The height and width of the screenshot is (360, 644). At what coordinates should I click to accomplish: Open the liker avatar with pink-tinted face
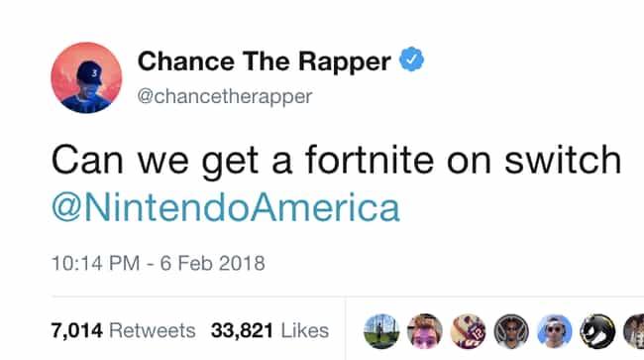425,331
